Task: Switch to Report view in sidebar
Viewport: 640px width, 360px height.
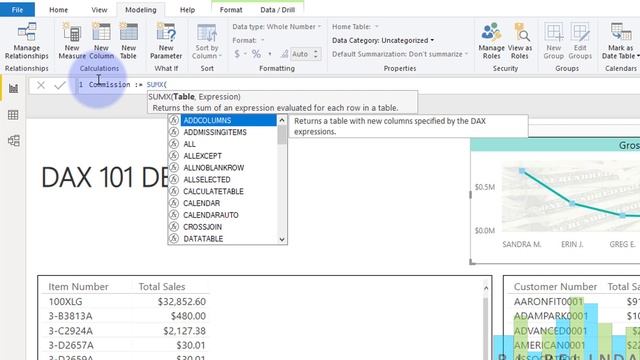Action: pos(13,88)
